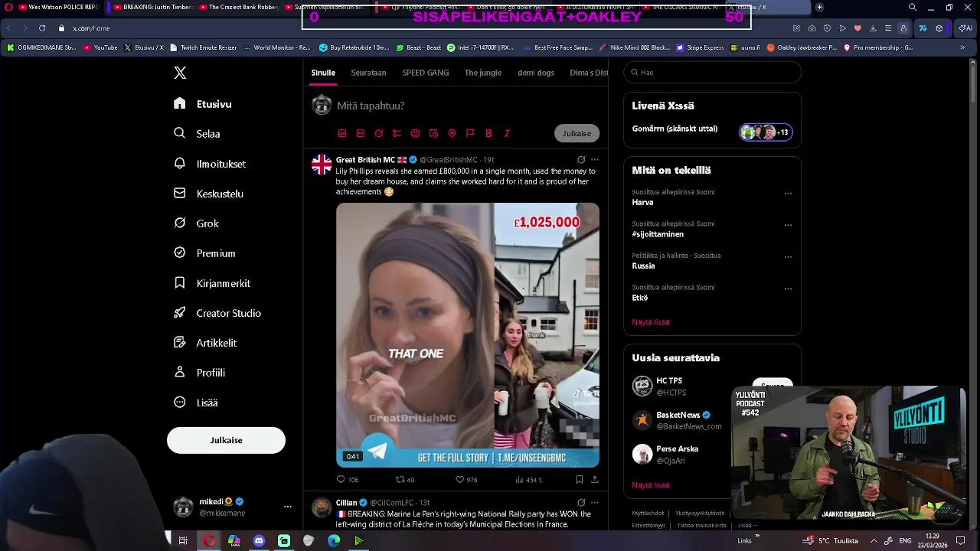Switch to the Seurataan tab
980x551 pixels.
[368, 73]
